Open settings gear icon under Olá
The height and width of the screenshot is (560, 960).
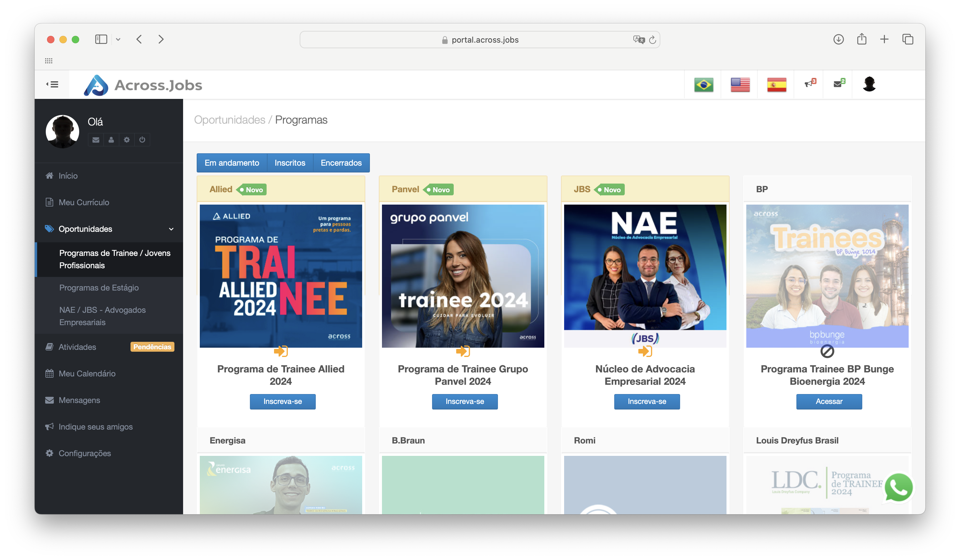coord(126,140)
